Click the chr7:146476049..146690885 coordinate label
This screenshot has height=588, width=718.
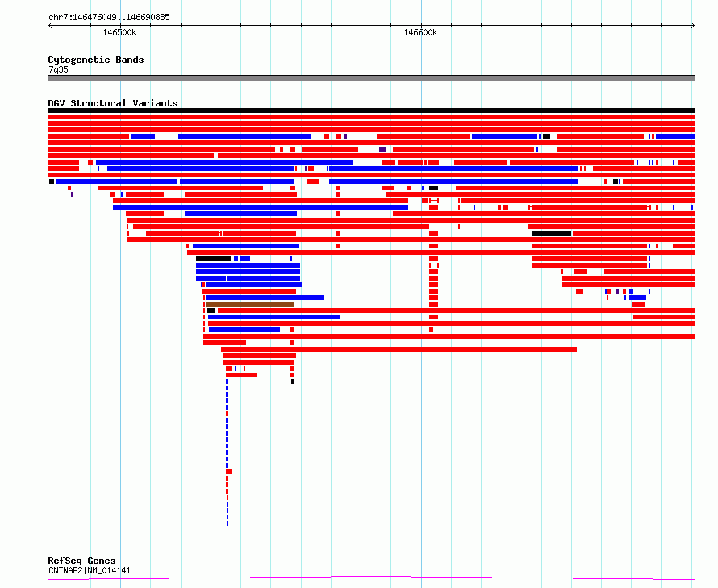tap(109, 17)
